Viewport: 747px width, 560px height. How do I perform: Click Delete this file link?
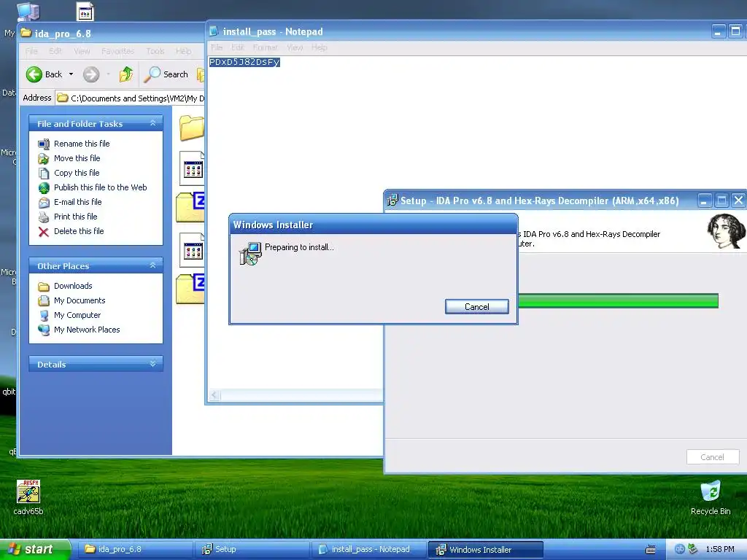[x=79, y=231]
